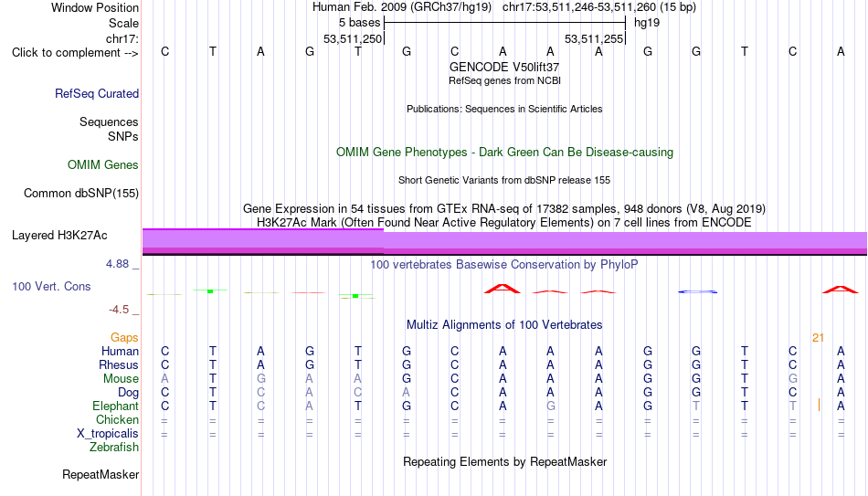Image resolution: width=868 pixels, height=496 pixels.
Task: Click the Sequences track label
Action: click(x=109, y=121)
